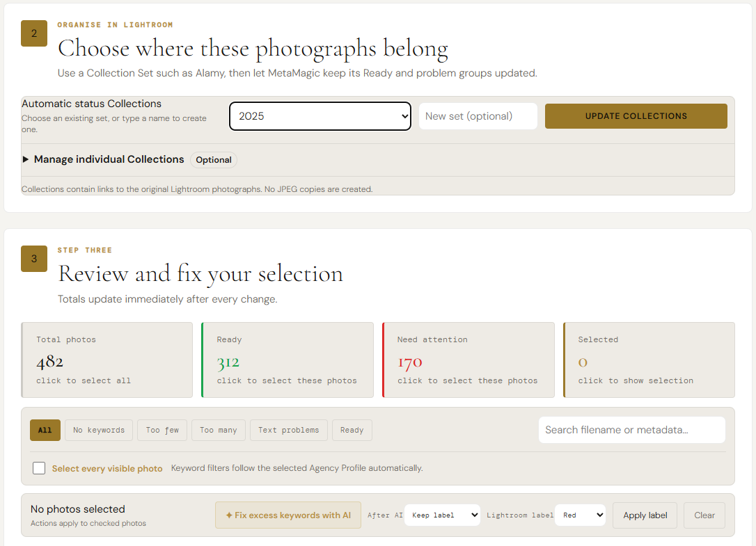Filter by Too few keywords
This screenshot has width=756, height=546.
[162, 431]
